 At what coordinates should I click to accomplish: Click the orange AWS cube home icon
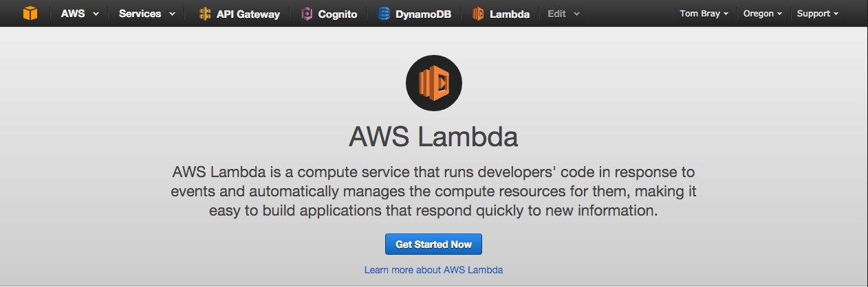pos(30,13)
